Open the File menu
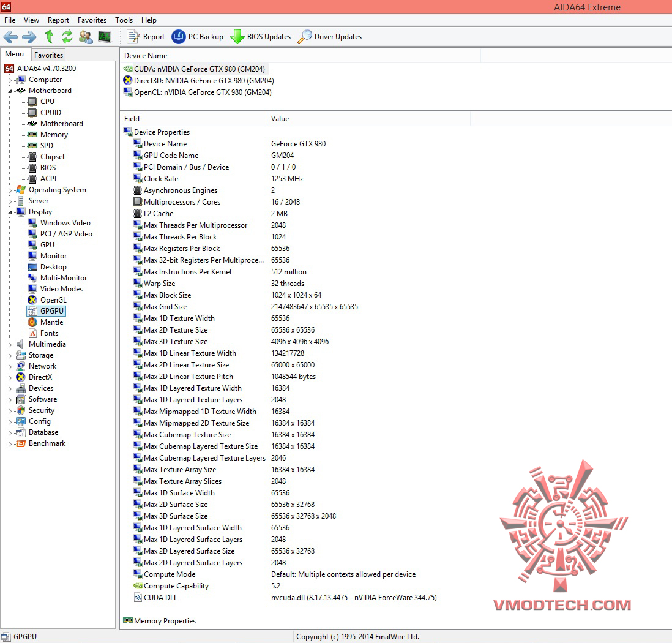The width and height of the screenshot is (672, 643). coord(10,20)
